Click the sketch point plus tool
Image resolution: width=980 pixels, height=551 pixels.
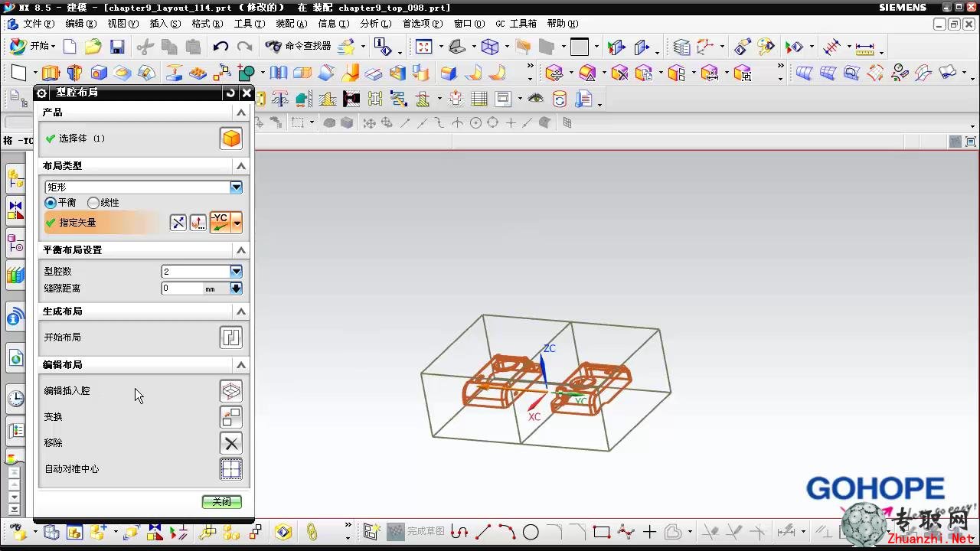click(650, 532)
